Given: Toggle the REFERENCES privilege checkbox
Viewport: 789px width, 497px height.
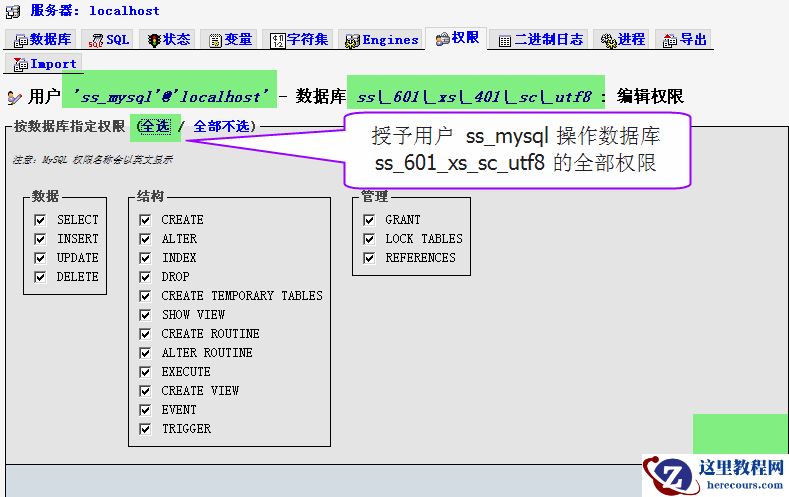Looking at the screenshot, I should coord(369,258).
